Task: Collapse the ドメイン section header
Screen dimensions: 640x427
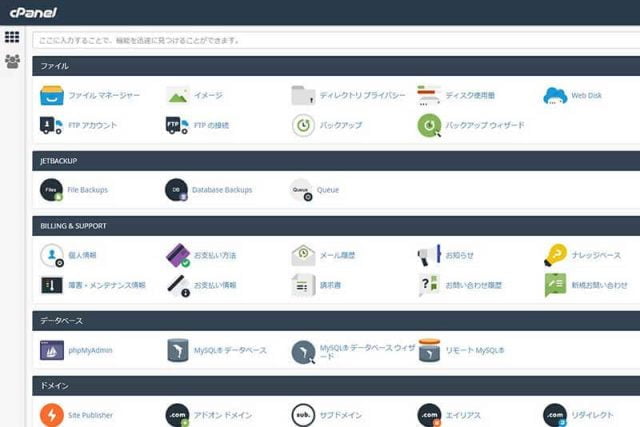Action: click(336, 386)
